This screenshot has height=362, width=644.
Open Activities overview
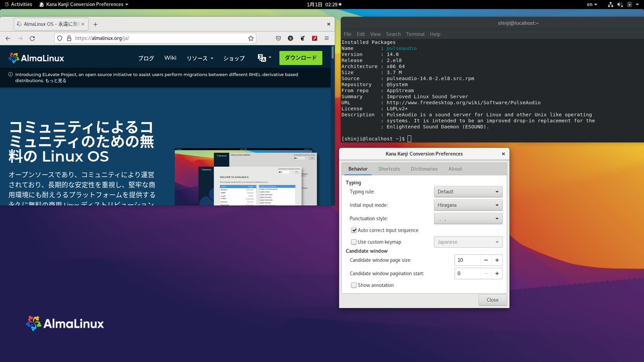pyautogui.click(x=18, y=4)
